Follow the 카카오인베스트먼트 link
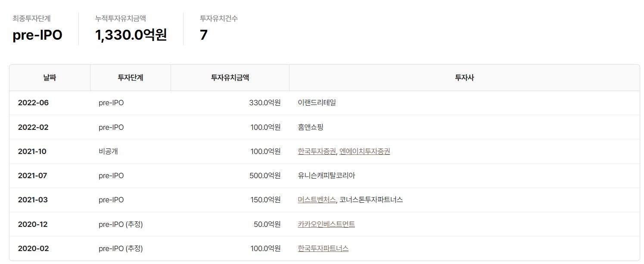Screen dimensions: 644x264 click(326, 224)
